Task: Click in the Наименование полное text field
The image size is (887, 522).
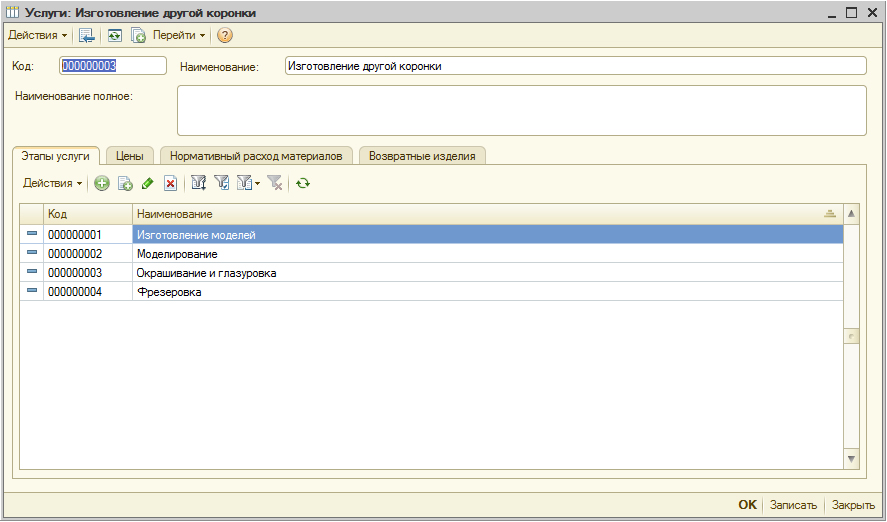Action: point(521,110)
